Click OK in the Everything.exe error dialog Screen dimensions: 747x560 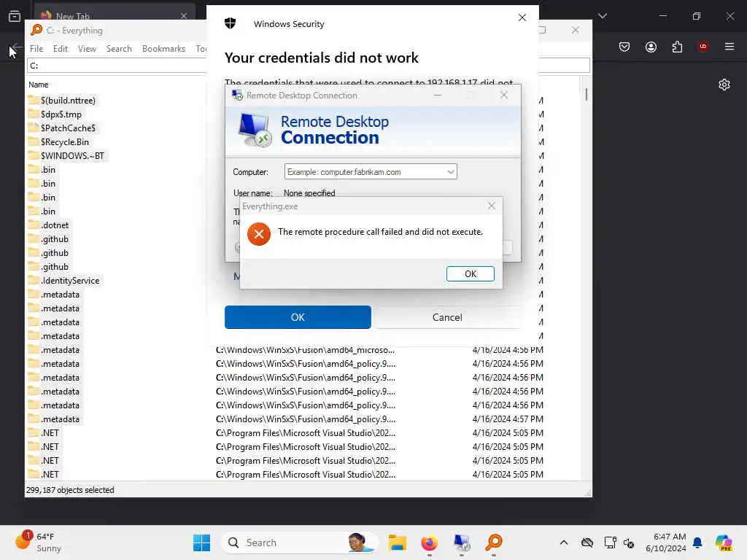470,274
